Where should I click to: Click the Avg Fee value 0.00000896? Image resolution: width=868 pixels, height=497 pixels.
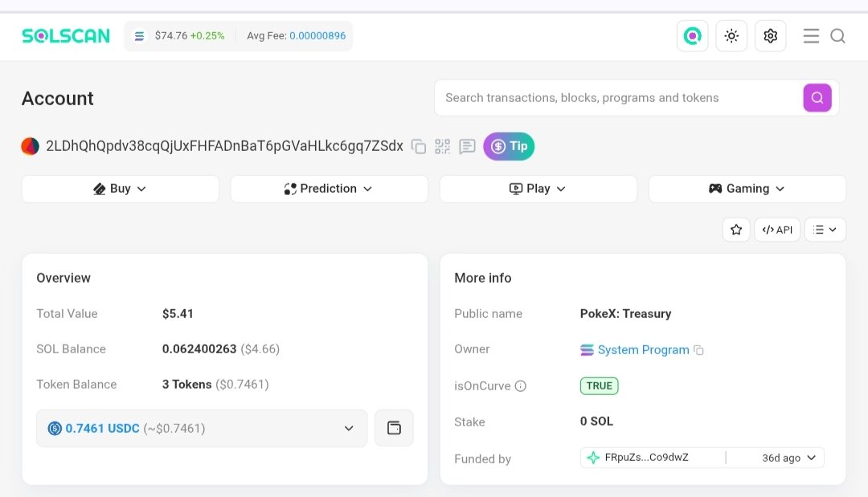(x=317, y=36)
